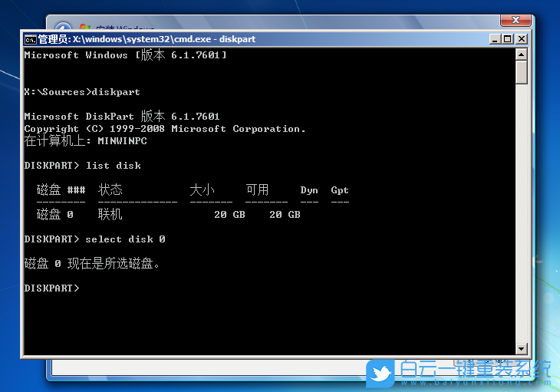Screen dimensions: 560x392
Task: Click the console scrollbar thumb
Action: (522, 72)
